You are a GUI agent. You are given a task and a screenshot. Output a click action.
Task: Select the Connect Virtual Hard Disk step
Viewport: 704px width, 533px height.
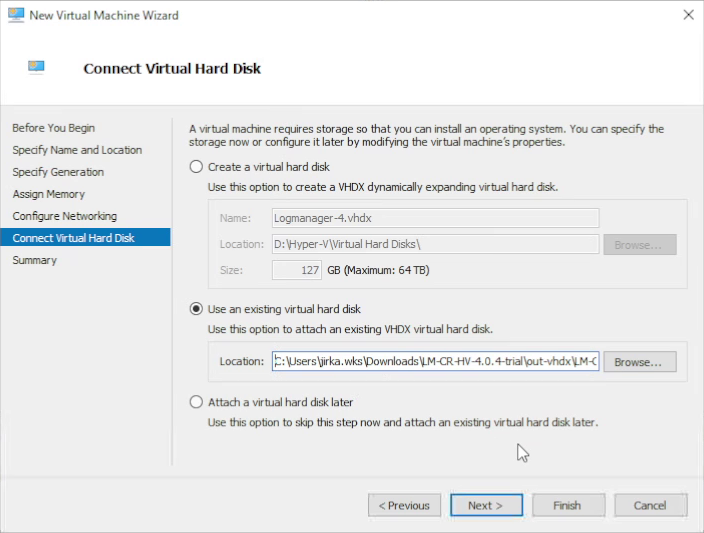(73, 238)
